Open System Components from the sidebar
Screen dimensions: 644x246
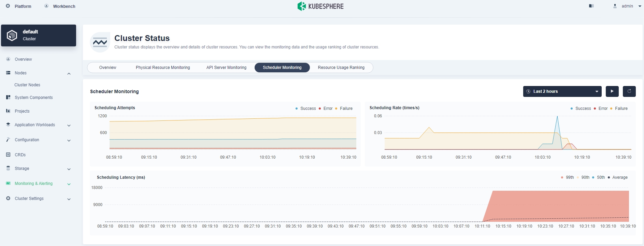(33, 98)
